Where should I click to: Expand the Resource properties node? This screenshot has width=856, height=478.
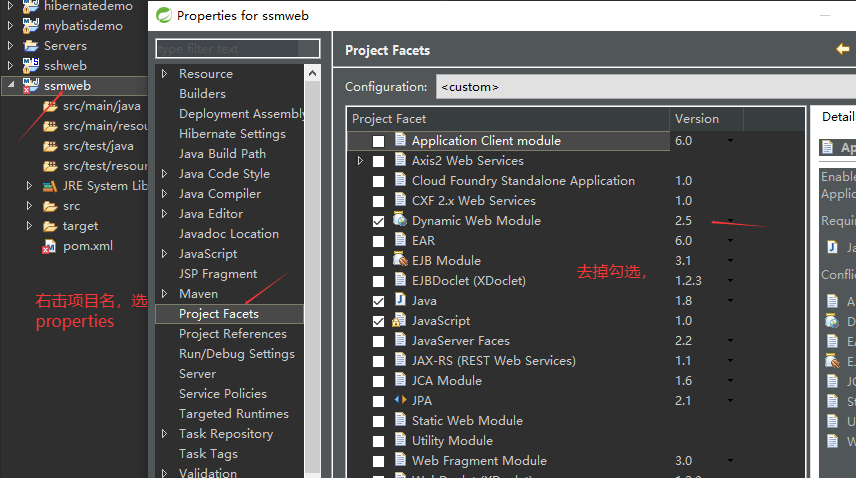point(164,73)
